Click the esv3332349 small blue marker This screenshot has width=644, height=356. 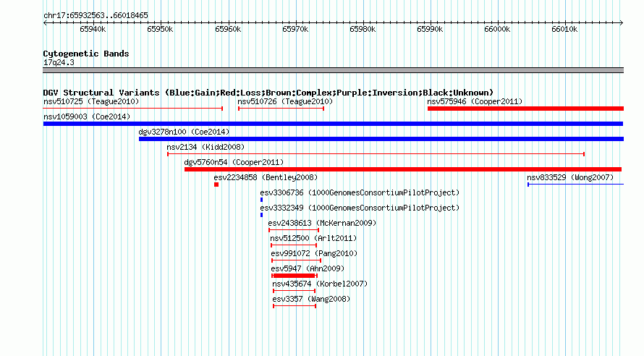tap(262, 215)
